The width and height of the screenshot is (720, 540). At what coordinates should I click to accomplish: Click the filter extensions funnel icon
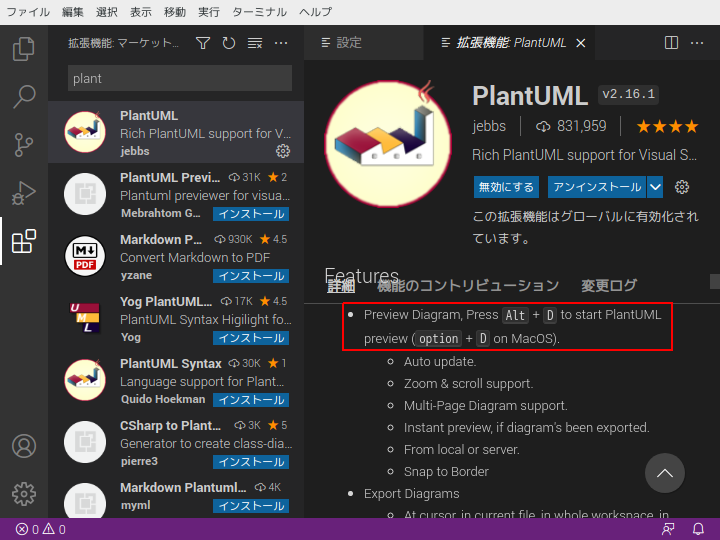202,43
